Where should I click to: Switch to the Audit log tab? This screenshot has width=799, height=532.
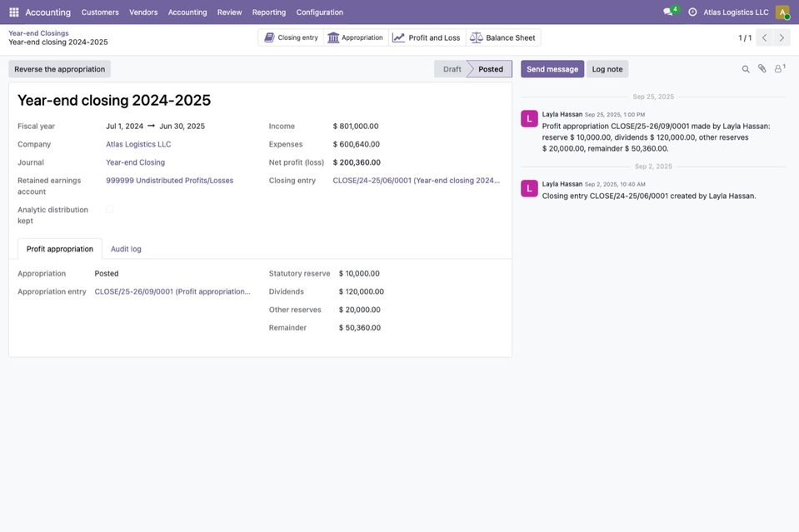point(126,249)
